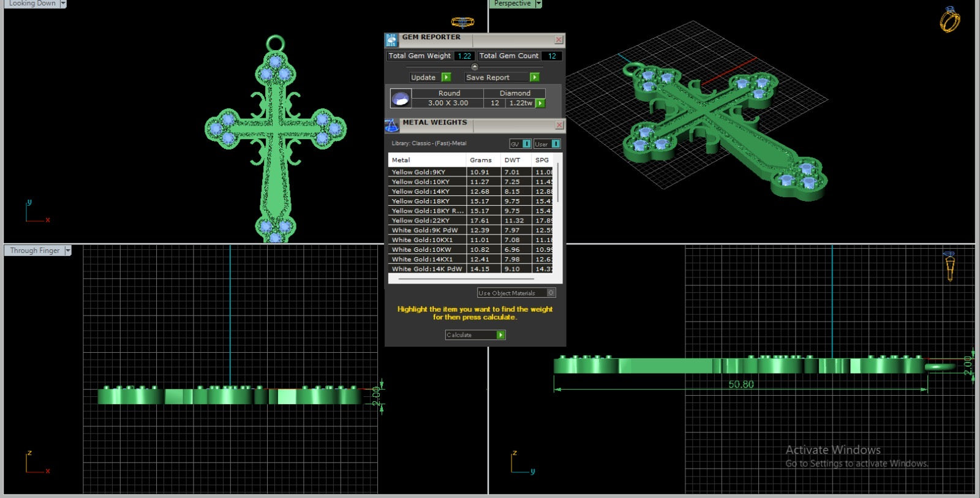Open the Perspective viewport dropdown

pos(538,4)
